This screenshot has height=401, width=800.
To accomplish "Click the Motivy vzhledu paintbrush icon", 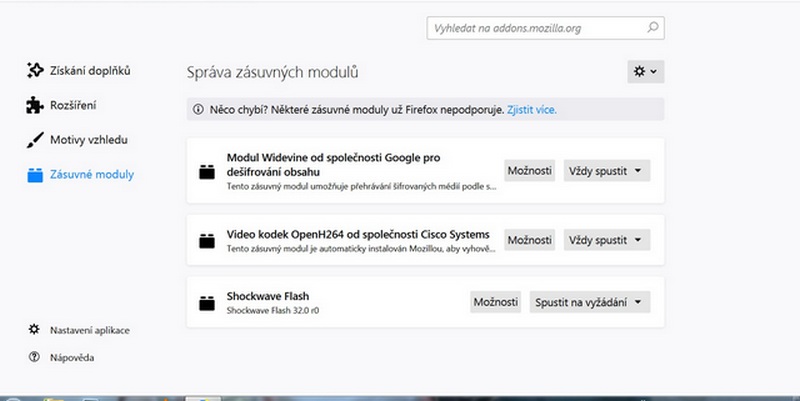I will [36, 140].
